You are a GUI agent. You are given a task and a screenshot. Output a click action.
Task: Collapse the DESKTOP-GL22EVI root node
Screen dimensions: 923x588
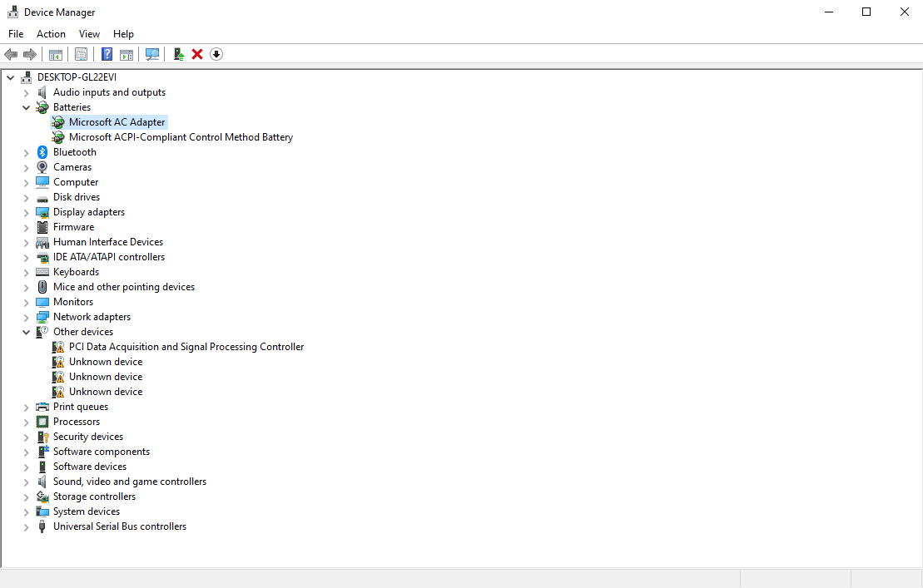[11, 77]
